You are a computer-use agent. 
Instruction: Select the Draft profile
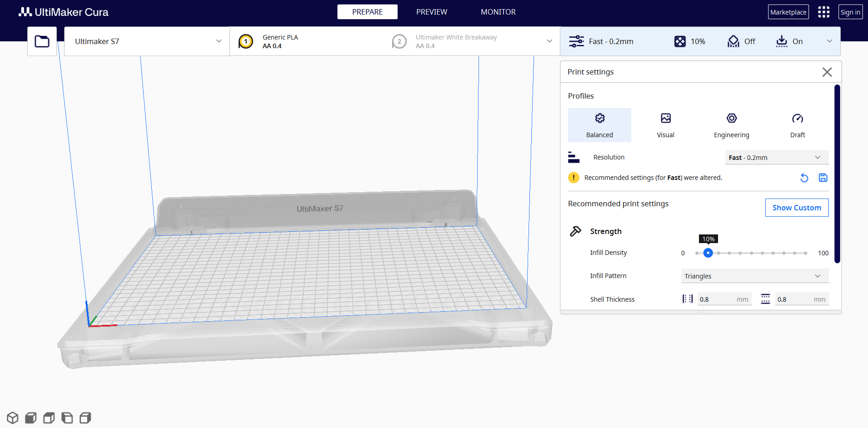coord(798,125)
